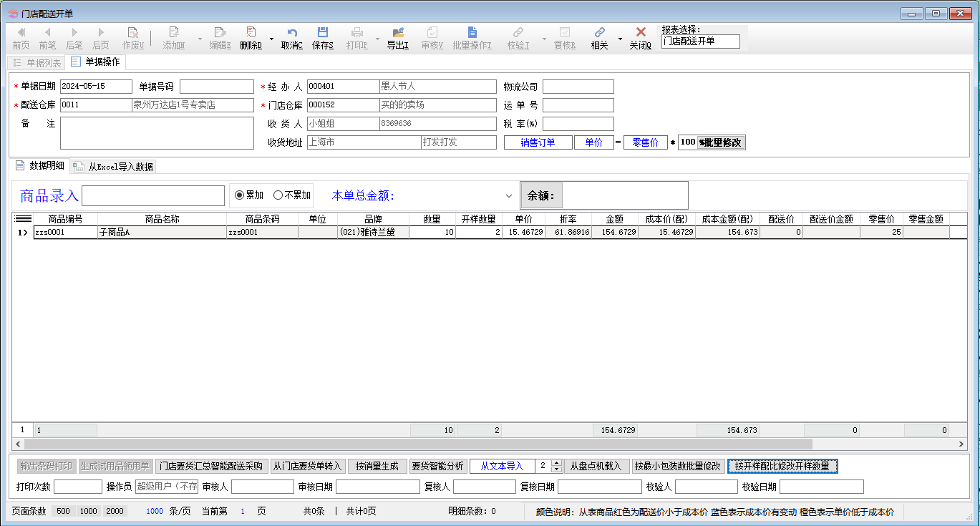This screenshot has width=980, height=526.
Task: Click the 零售价 formula field
Action: point(645,142)
